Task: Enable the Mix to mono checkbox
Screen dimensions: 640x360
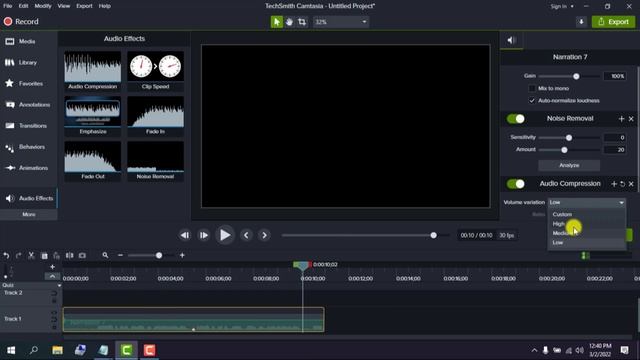Action: coord(532,89)
